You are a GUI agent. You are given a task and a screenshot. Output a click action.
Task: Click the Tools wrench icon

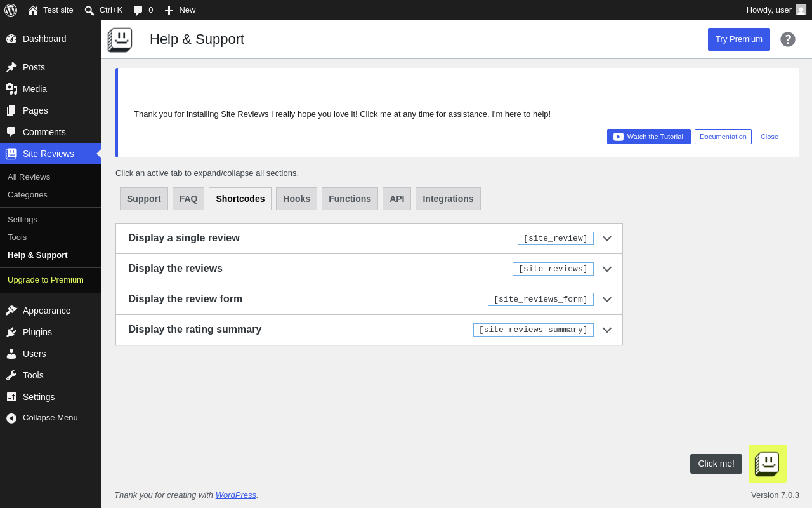tap(11, 375)
